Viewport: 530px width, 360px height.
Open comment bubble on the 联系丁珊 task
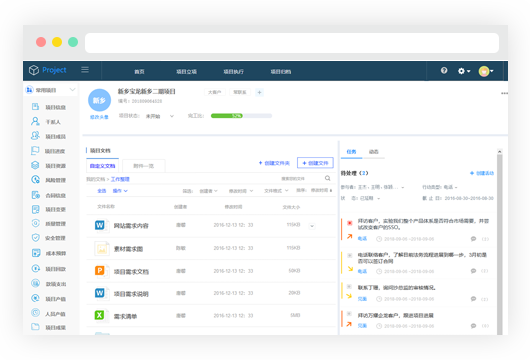point(473,299)
